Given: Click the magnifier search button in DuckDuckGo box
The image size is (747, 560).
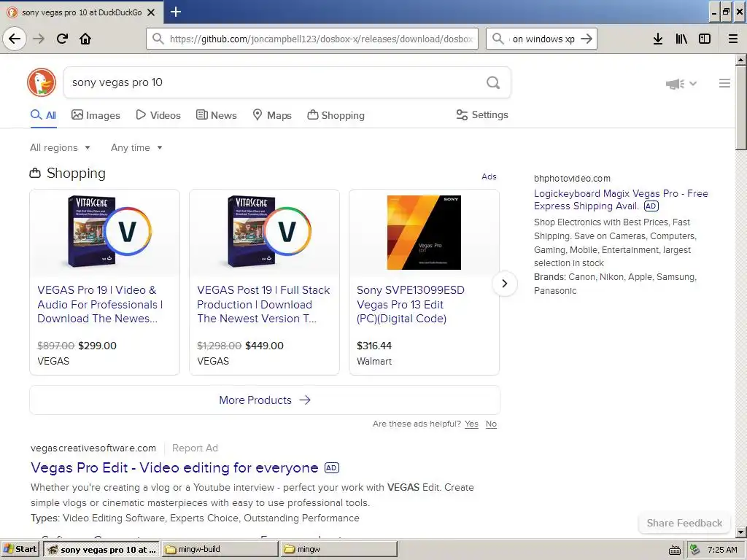Looking at the screenshot, I should 493,83.
